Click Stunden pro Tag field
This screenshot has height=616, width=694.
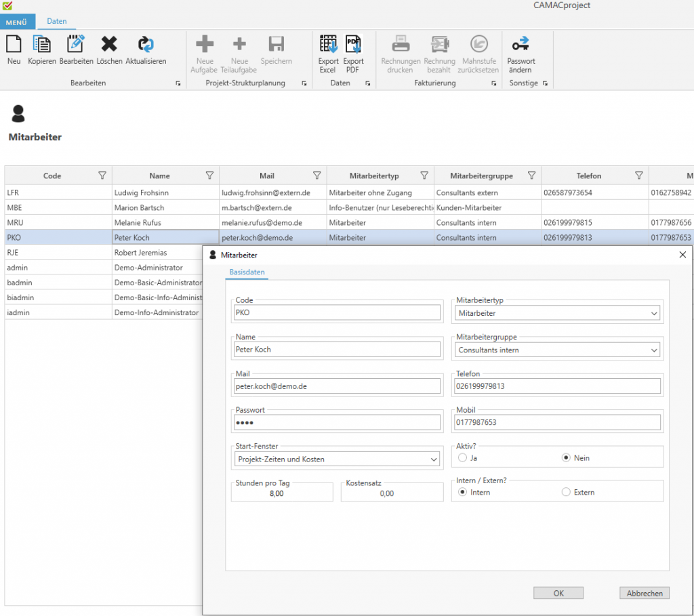(x=282, y=493)
